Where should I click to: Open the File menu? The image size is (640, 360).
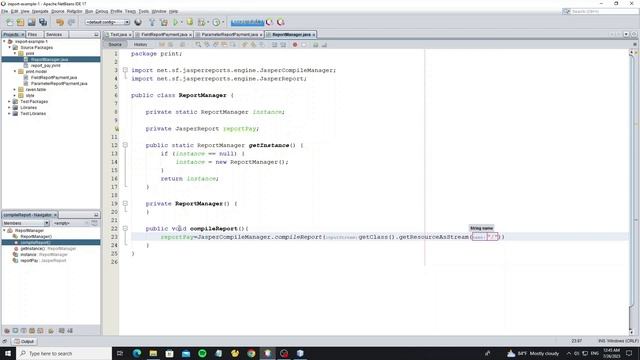[x=4, y=11]
